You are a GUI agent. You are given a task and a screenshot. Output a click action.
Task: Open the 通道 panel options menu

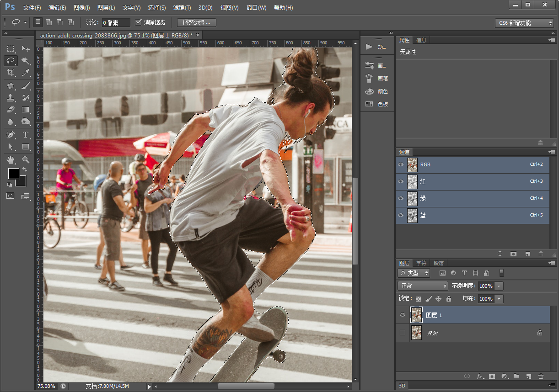(552, 152)
